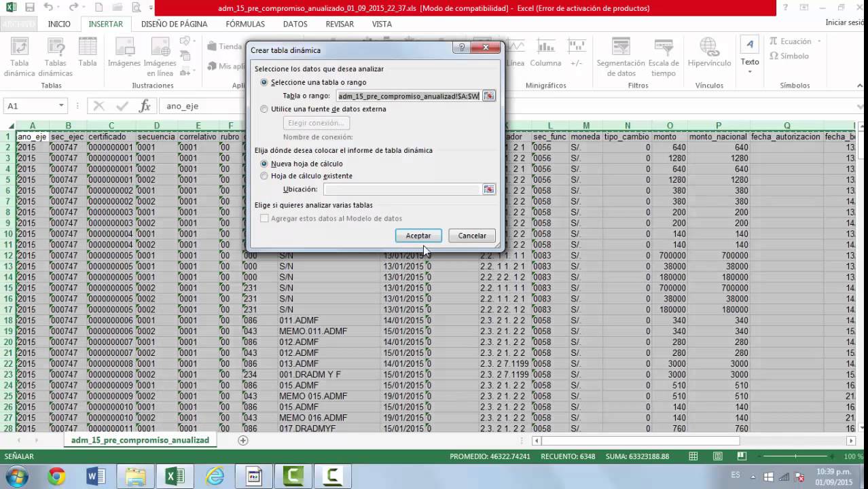Click the horizontal scrollbar thumb
Screen dimensions: 868x489
tap(640, 440)
